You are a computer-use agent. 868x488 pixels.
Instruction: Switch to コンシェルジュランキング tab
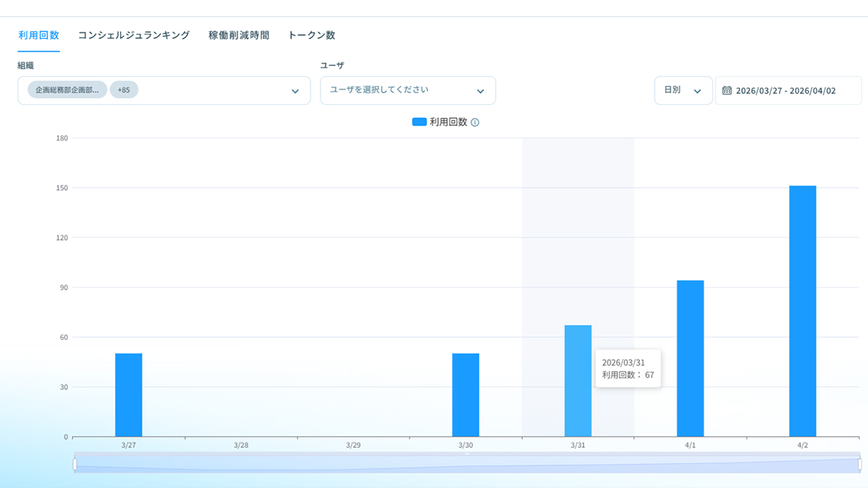pos(134,35)
